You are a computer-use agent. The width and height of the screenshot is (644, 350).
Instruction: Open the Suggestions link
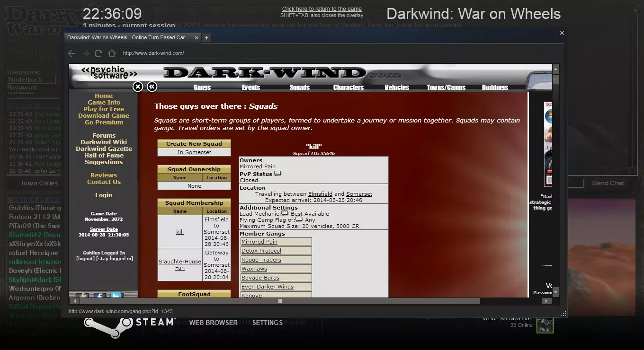[104, 162]
